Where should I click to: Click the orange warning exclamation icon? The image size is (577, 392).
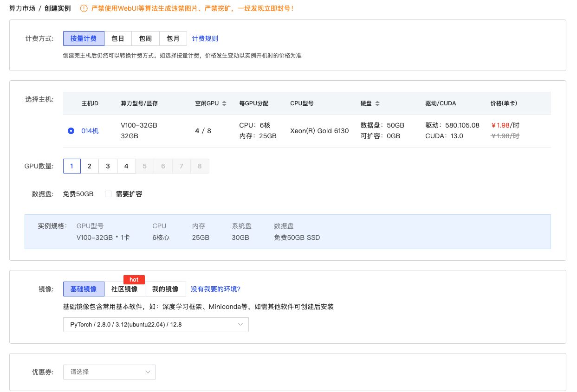tap(84, 8)
